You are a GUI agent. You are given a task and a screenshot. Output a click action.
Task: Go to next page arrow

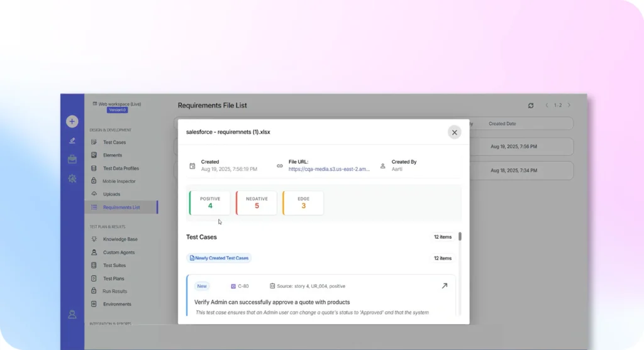pyautogui.click(x=569, y=106)
